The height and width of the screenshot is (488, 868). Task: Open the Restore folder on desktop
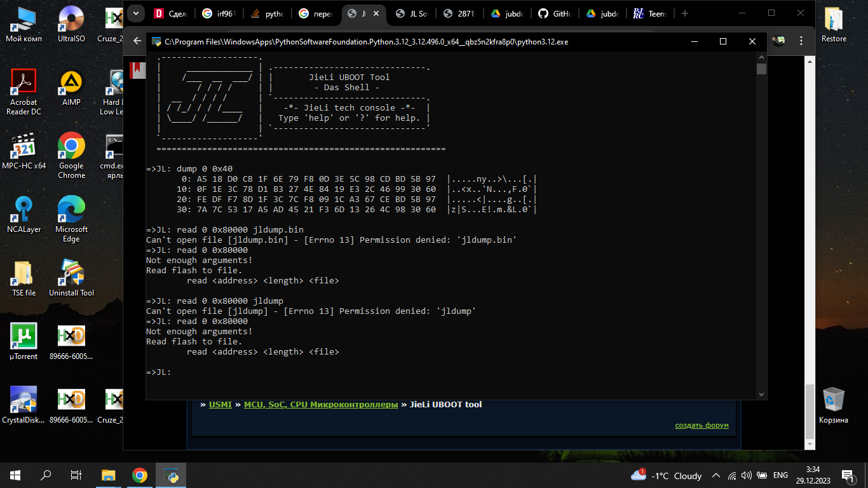[x=834, y=24]
